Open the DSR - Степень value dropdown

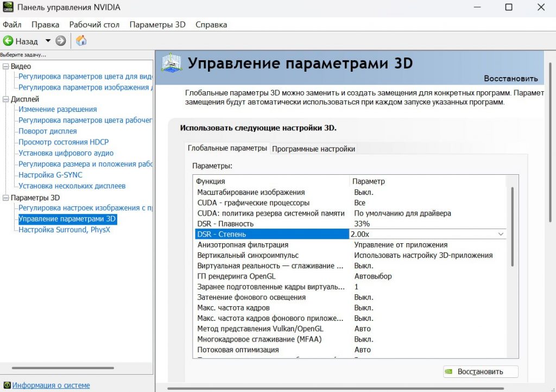(500, 234)
